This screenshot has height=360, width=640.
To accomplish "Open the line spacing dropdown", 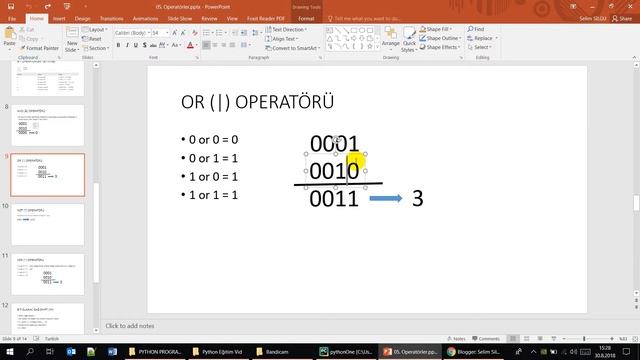I will click(256, 33).
